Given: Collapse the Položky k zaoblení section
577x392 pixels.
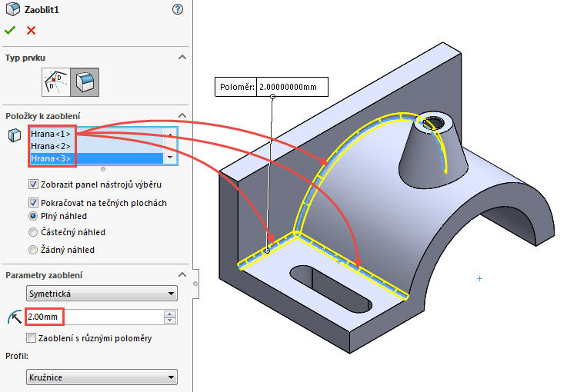Looking at the screenshot, I should (x=182, y=115).
